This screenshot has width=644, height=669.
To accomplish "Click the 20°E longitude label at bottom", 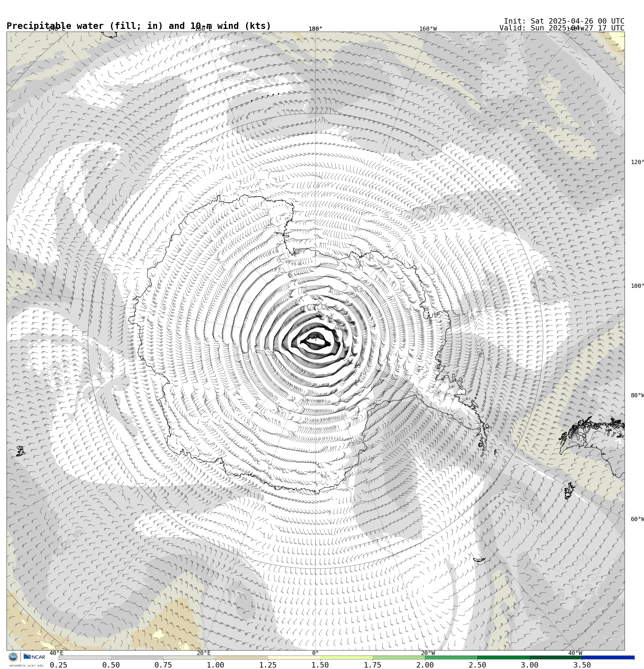I will (x=204, y=653).
